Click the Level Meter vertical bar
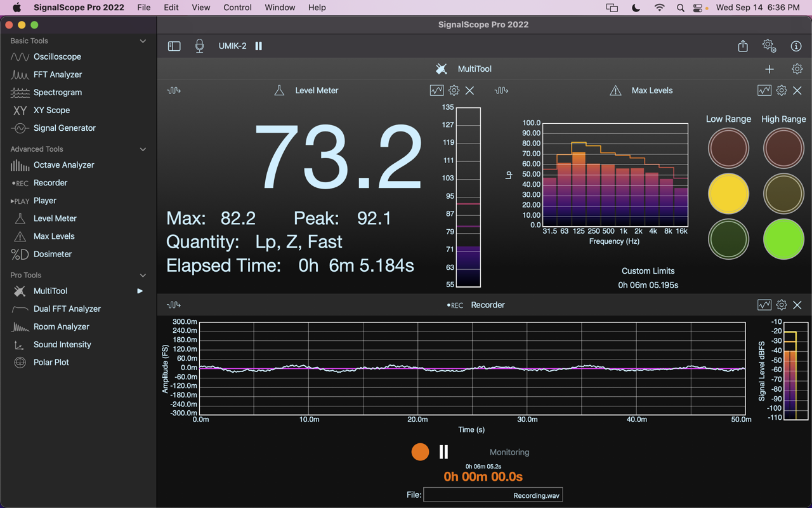 (x=468, y=197)
